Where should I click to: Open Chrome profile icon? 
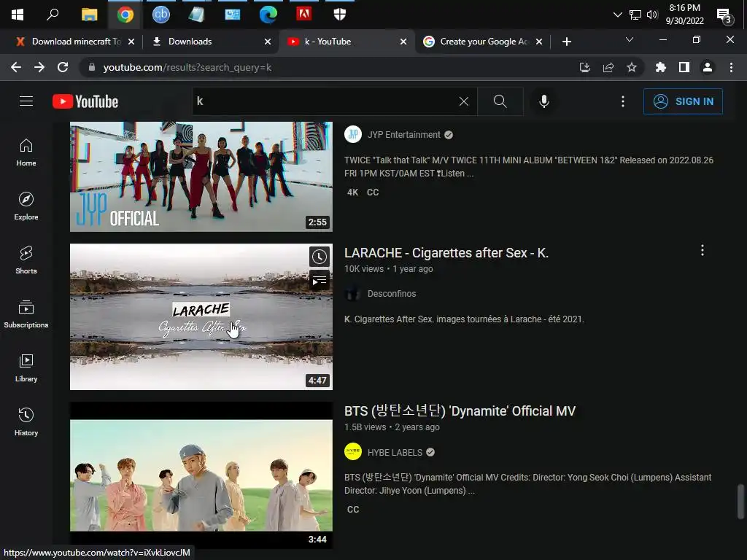708,68
